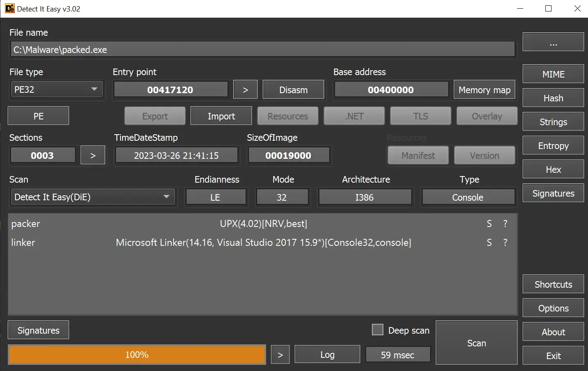Open file browser with the '...' button
The image size is (588, 371).
[553, 42]
